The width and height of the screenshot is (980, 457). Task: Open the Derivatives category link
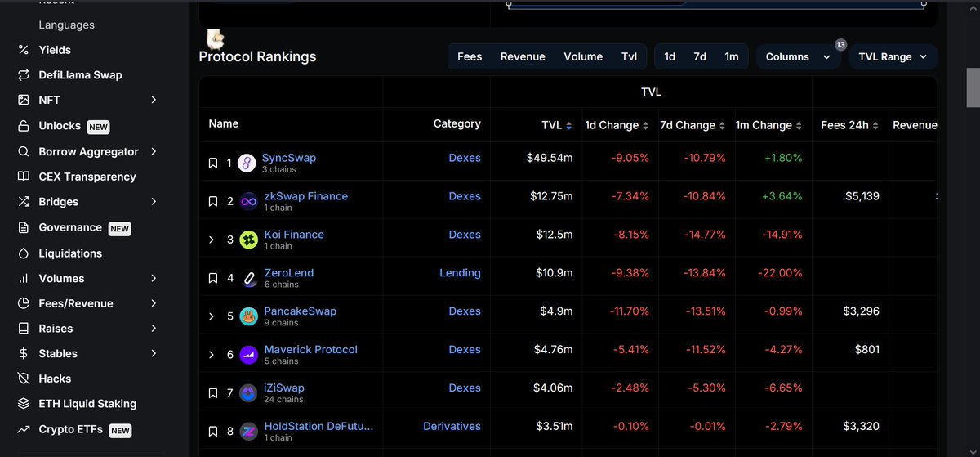pyautogui.click(x=452, y=426)
